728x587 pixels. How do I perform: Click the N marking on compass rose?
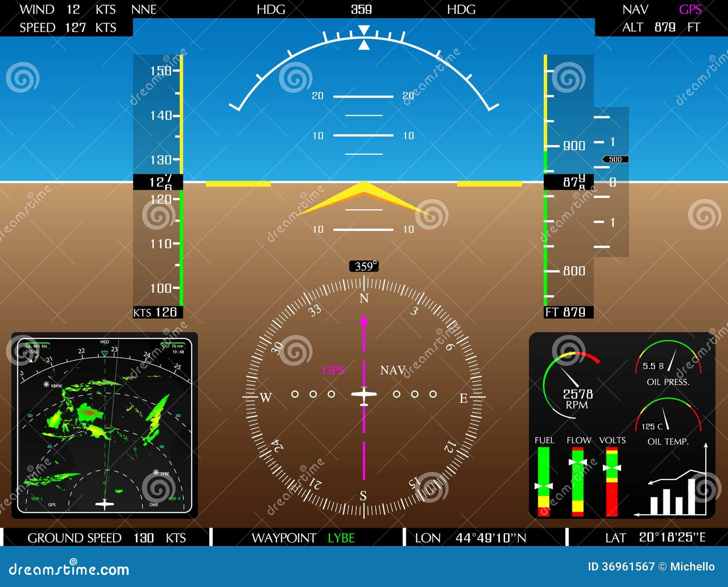364,299
